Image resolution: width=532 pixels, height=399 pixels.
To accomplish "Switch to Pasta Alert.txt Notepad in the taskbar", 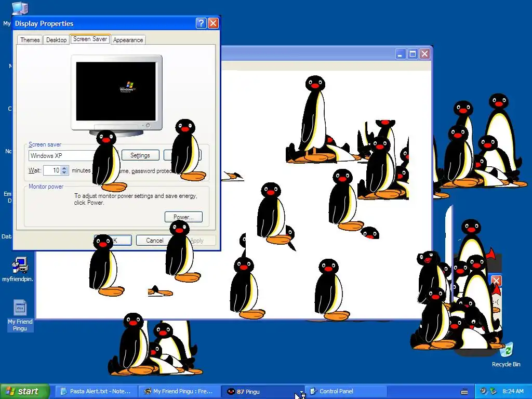I will pos(96,391).
